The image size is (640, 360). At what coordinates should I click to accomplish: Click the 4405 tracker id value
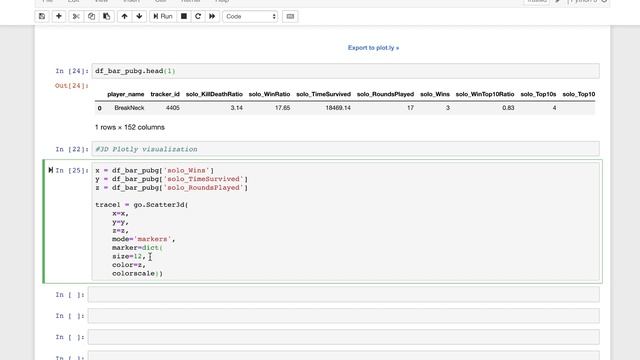(173, 108)
